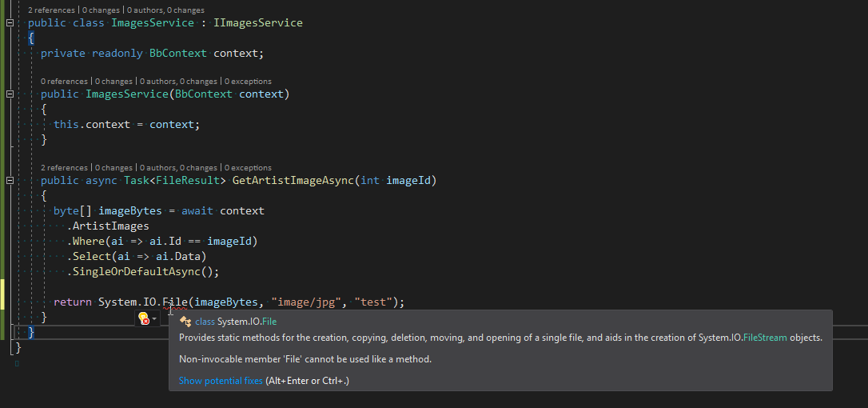Click the this.context assignment statement
This screenshot has height=408, width=868.
point(127,124)
